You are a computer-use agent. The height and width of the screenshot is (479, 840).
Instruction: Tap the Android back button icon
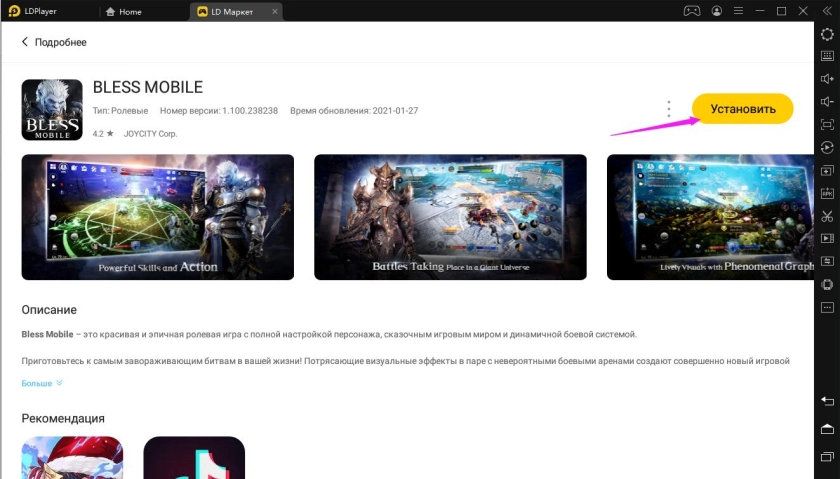pos(827,401)
